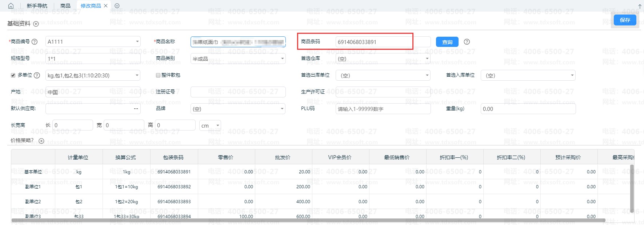The image size is (644, 225).
Task: Click help icon next to 多单位
Action: coord(37,75)
